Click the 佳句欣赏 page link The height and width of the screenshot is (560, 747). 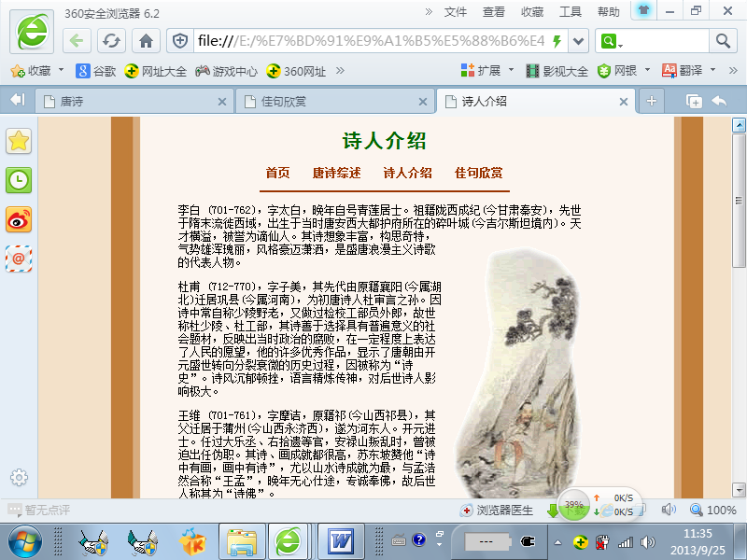click(x=478, y=173)
